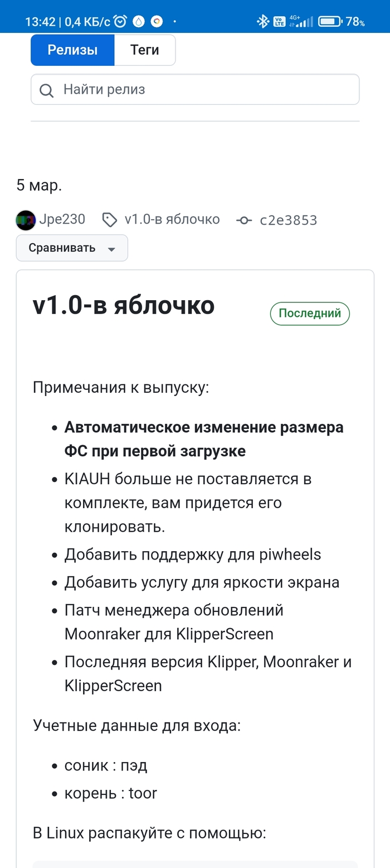
Task: Tap the water drop notification icon
Action: pyautogui.click(x=139, y=22)
